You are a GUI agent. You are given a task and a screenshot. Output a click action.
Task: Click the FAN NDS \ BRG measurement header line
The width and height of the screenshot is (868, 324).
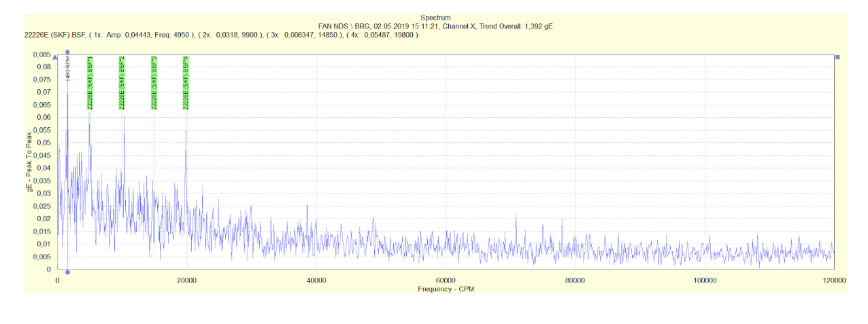tap(435, 26)
